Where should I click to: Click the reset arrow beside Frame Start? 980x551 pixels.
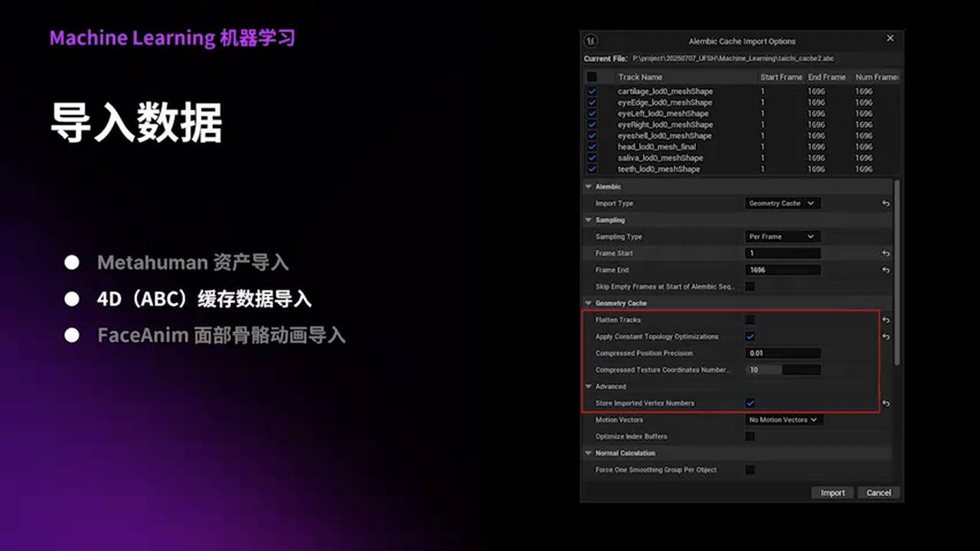coord(885,253)
